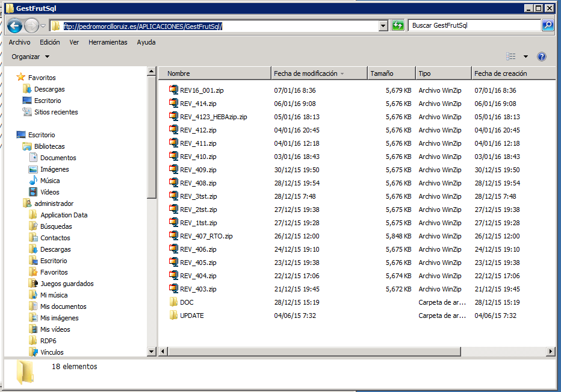Viewport: 561px width, 392px height.
Task: Open the address bar history dropdown arrow
Action: tap(383, 26)
